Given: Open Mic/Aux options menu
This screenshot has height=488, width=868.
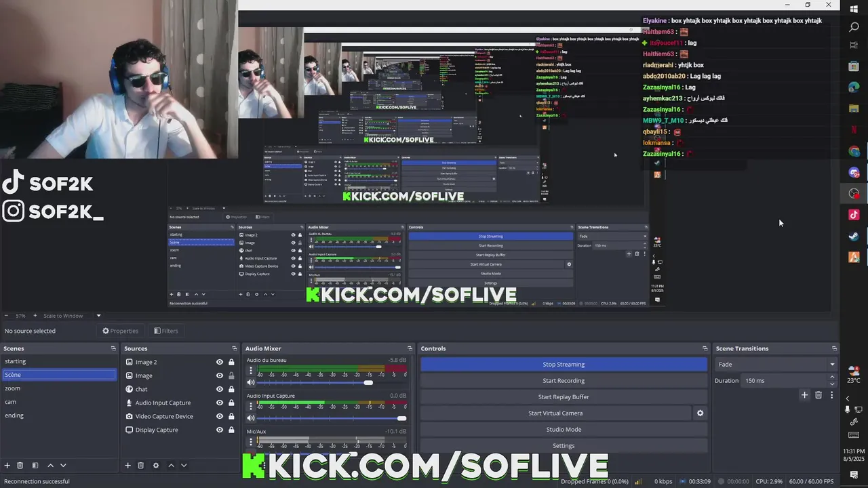Looking at the screenshot, I should pyautogui.click(x=251, y=442).
